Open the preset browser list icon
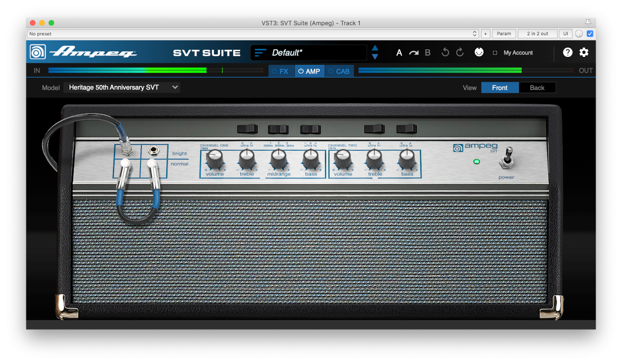The width and height of the screenshot is (622, 364). click(260, 53)
